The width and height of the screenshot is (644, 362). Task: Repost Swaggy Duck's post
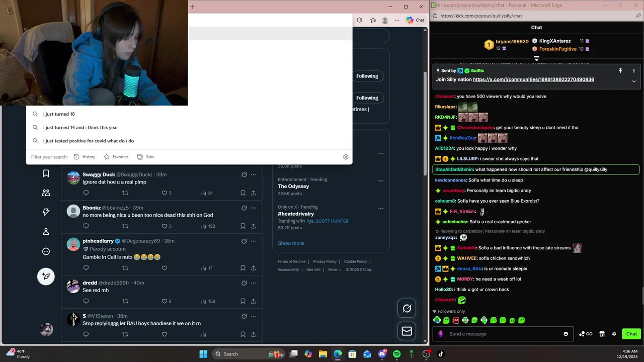pos(125,193)
